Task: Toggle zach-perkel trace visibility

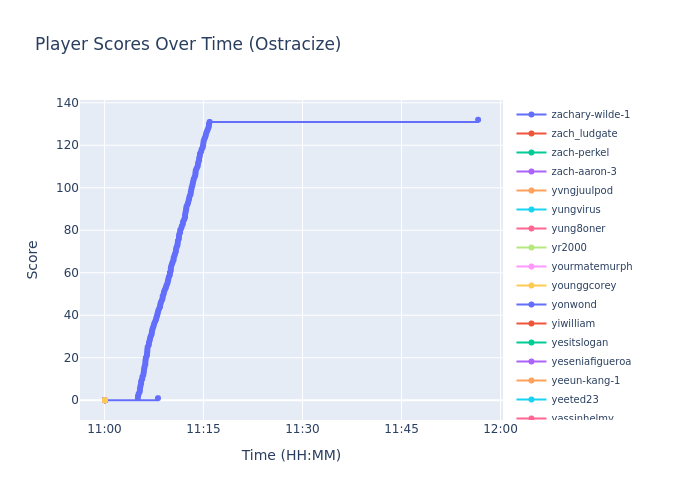Action: [580, 153]
